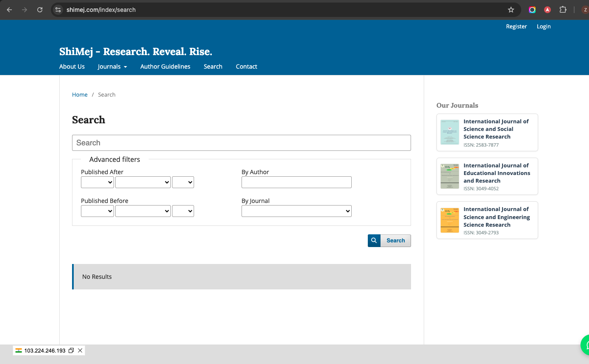
Task: Expand the wide middle Published After dropdown
Action: pos(143,182)
